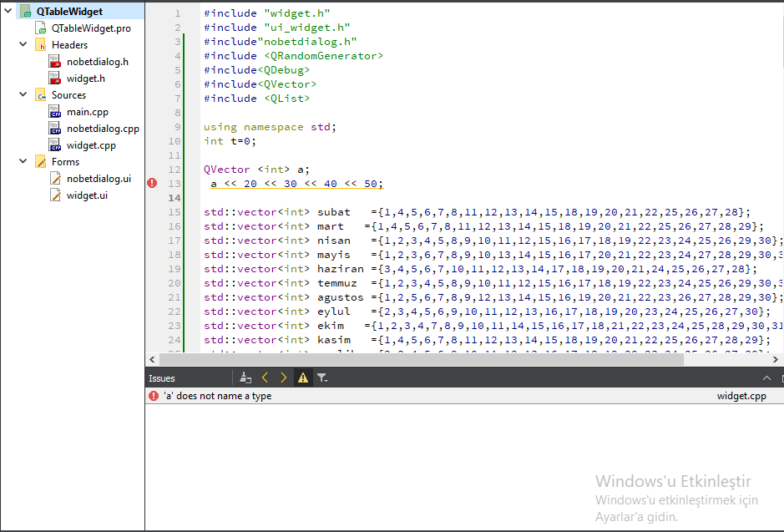Click the clear issues broom icon
This screenshot has width=784, height=532.
(x=245, y=377)
